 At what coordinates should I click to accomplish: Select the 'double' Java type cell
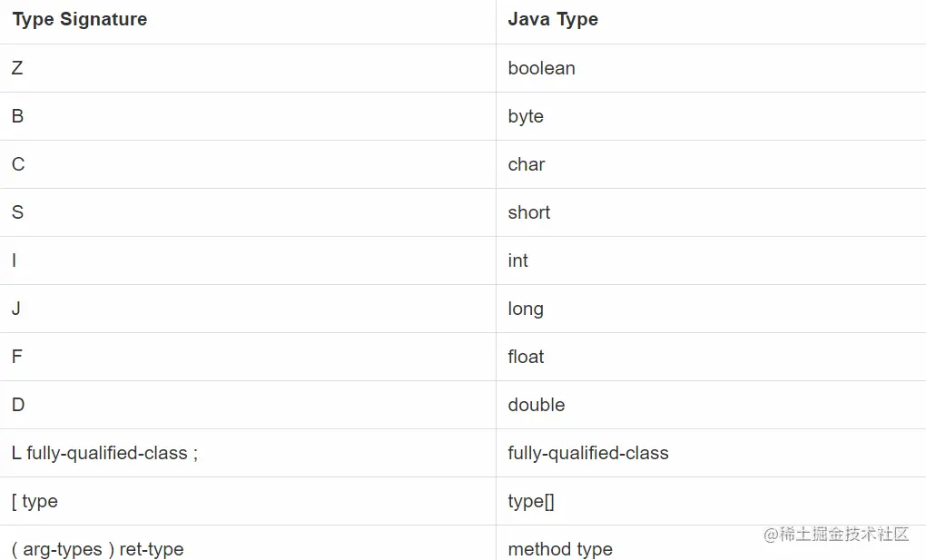pos(537,405)
